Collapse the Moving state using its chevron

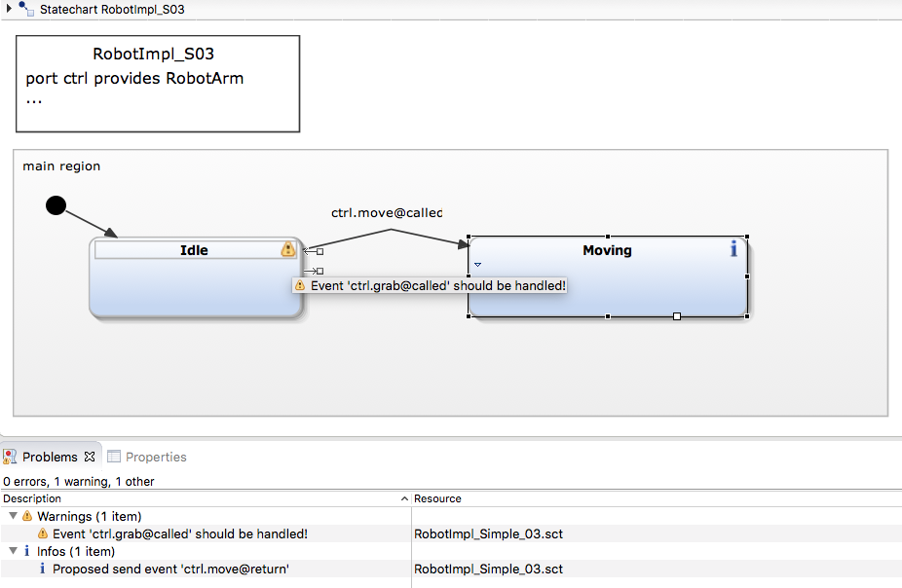coord(476,263)
